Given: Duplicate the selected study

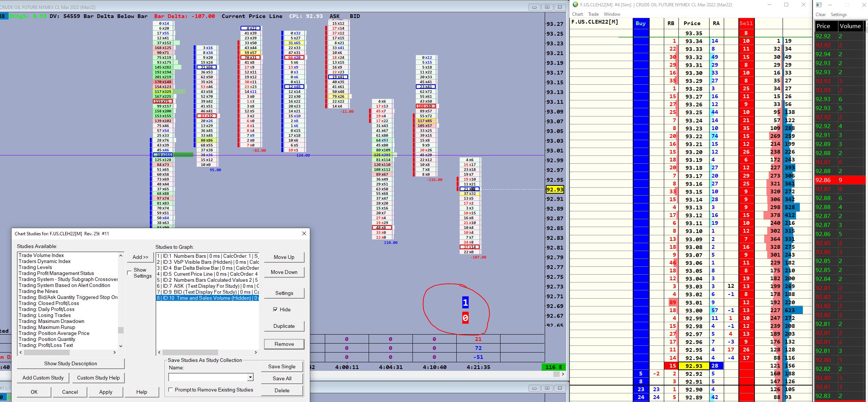Looking at the screenshot, I should click(284, 326).
